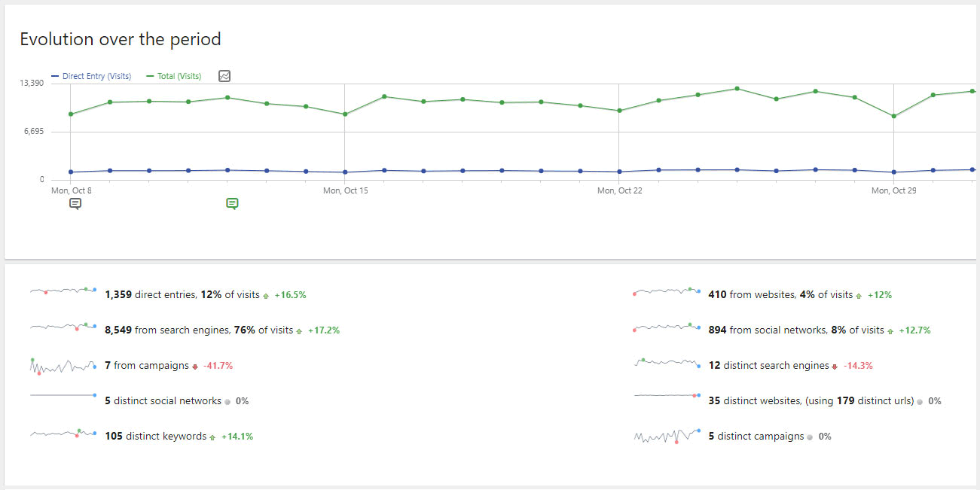The height and width of the screenshot is (490, 980).
Task: Click the dark annotation icon under Oct 8
Action: pos(75,203)
